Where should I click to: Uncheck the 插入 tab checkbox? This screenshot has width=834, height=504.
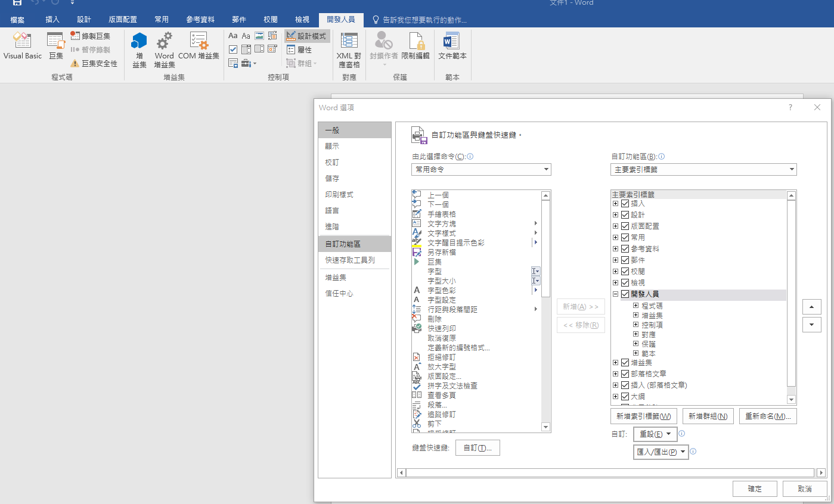coord(625,203)
